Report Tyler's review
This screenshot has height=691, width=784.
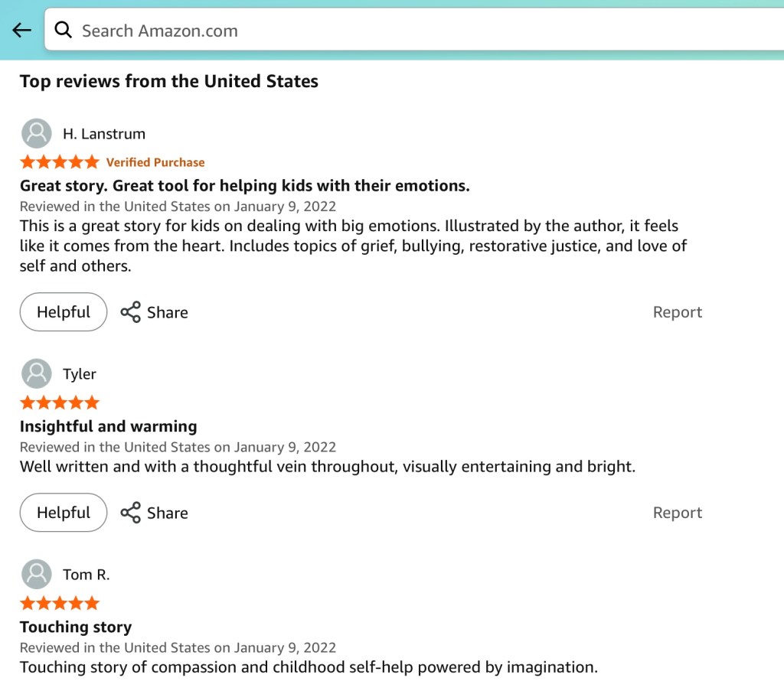coord(677,513)
